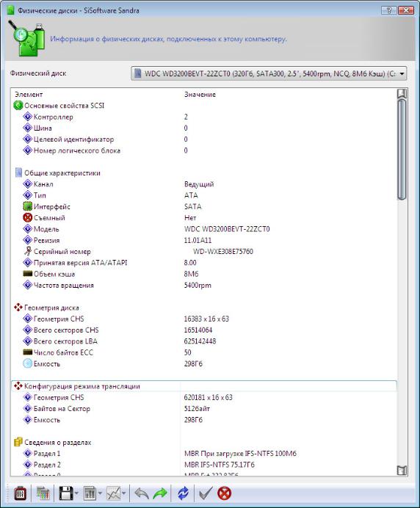Click the value 620181 x 16 x 63
Screen dimensions: 420x508
[208, 397]
